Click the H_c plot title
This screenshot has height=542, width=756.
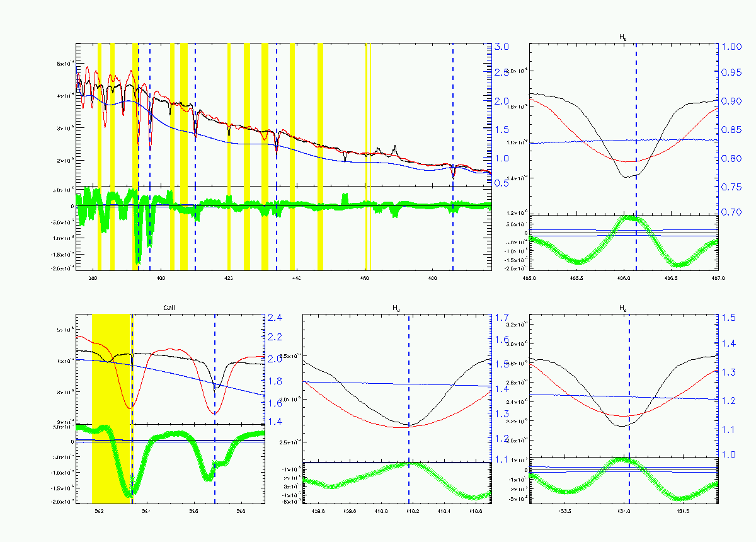coord(623,308)
